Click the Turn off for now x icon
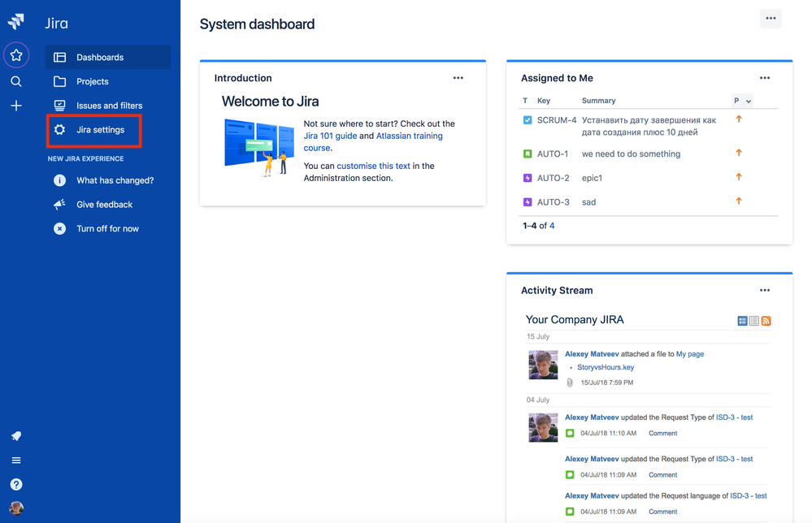This screenshot has height=523, width=812. [x=59, y=229]
